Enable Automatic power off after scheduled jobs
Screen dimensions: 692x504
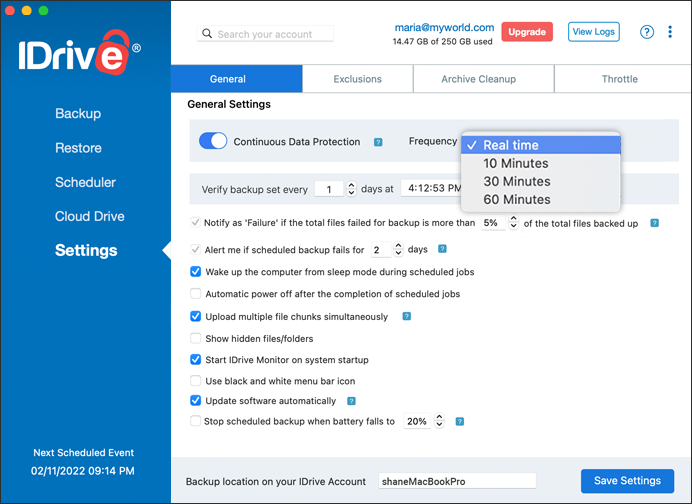point(195,293)
